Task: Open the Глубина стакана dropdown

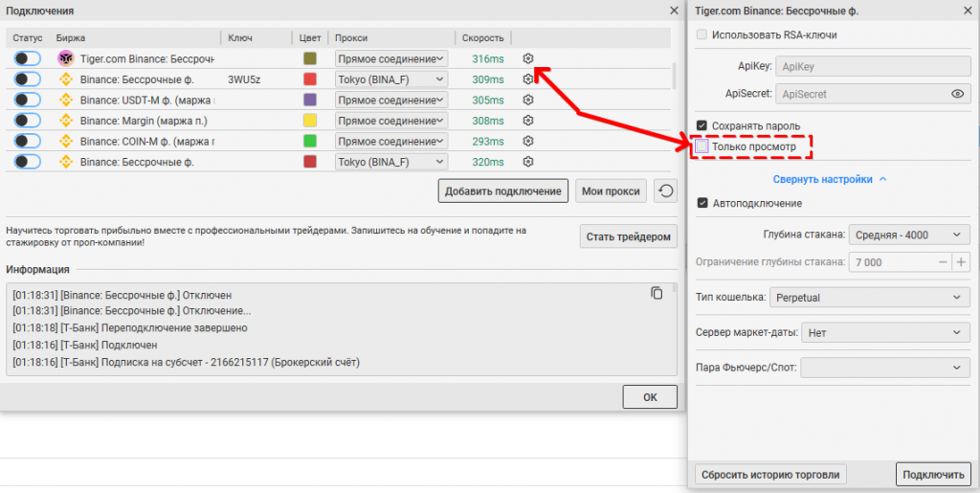Action: pos(909,235)
